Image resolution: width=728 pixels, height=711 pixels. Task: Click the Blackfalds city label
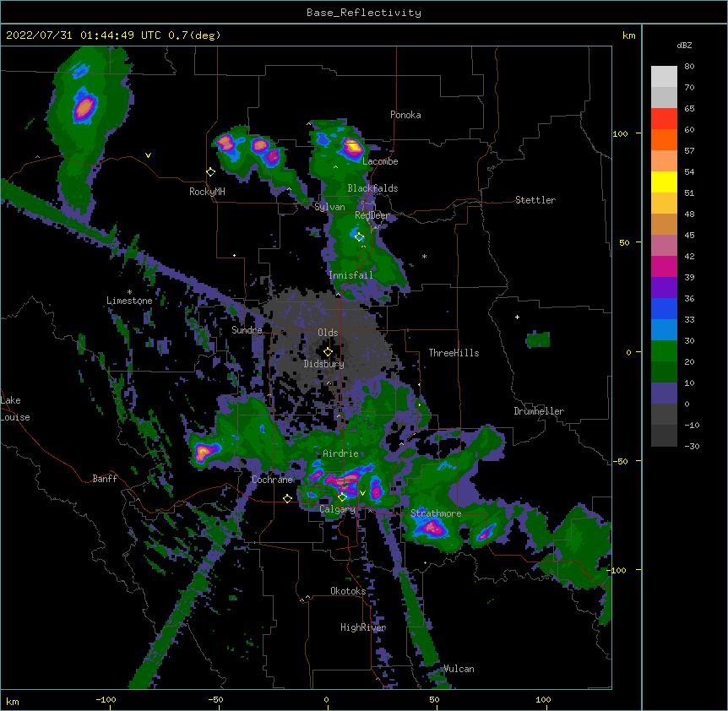coord(372,188)
